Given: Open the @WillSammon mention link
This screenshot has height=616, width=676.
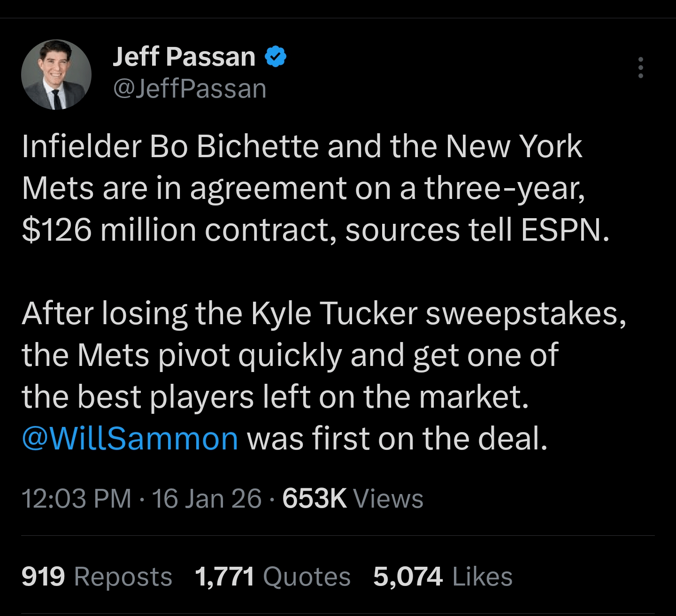Looking at the screenshot, I should 130,438.
